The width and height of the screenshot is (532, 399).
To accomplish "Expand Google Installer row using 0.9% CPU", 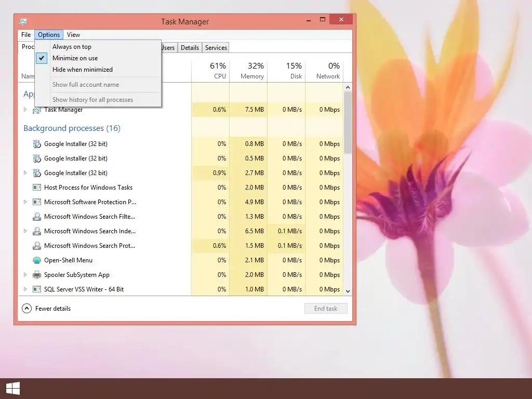I will pos(25,172).
